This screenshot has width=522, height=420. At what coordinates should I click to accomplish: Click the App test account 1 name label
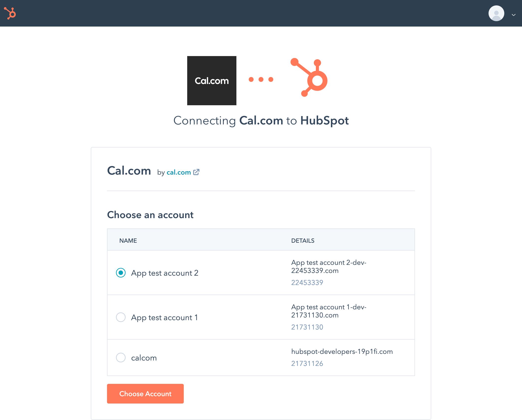pos(164,317)
